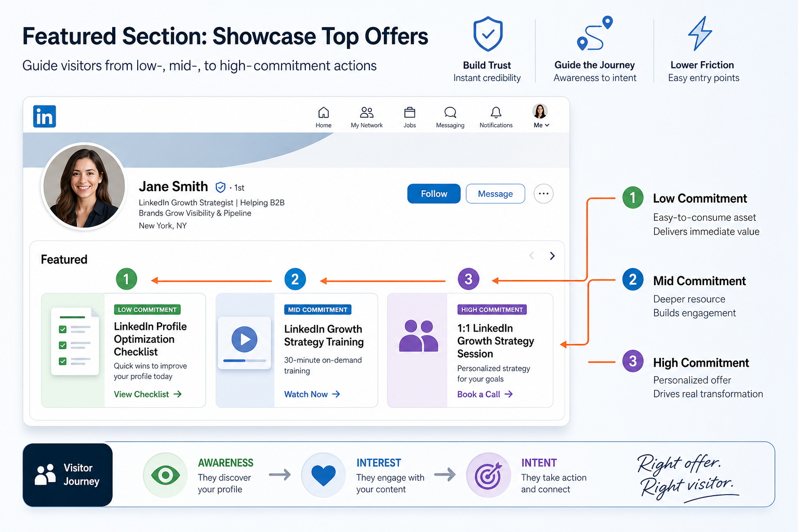Image resolution: width=798 pixels, height=532 pixels.
Task: Open the three-dot more actions menu
Action: coord(543,194)
